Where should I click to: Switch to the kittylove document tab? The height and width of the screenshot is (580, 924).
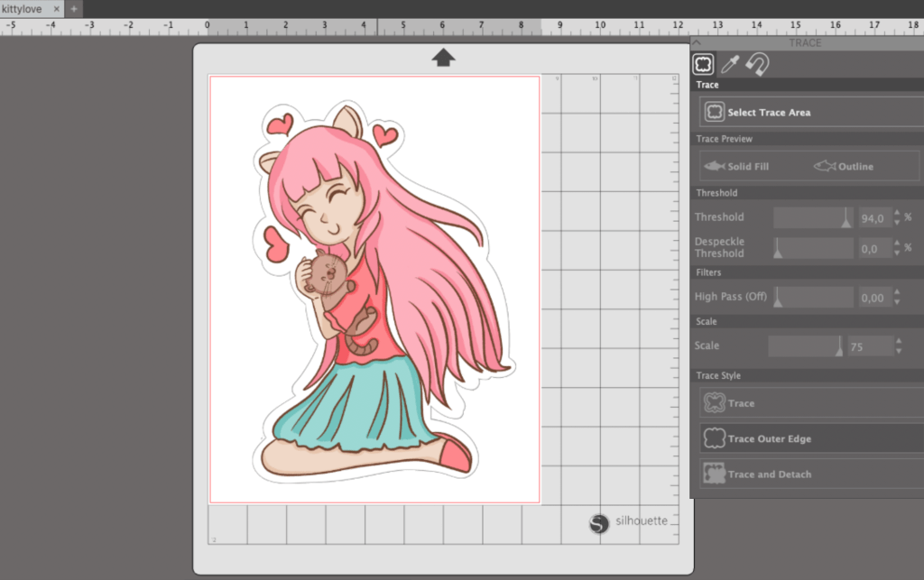click(x=23, y=9)
